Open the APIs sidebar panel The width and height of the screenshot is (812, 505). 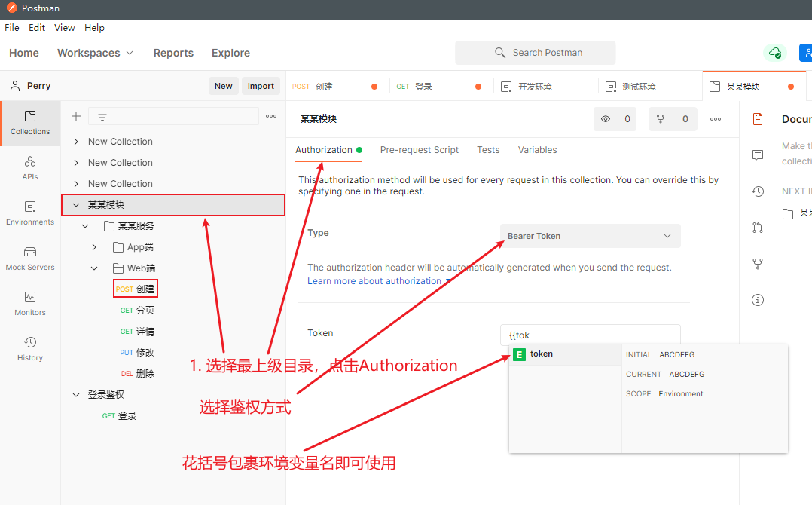click(30, 168)
